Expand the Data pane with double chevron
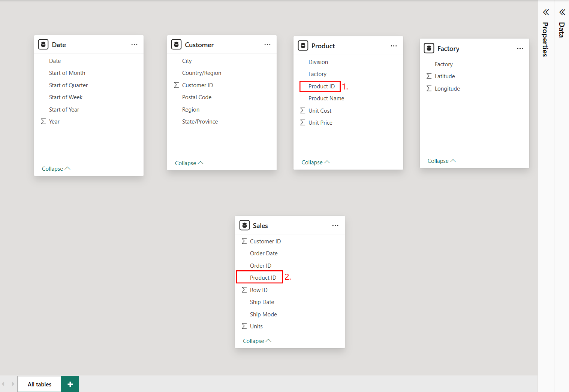569x392 pixels. coord(562,12)
